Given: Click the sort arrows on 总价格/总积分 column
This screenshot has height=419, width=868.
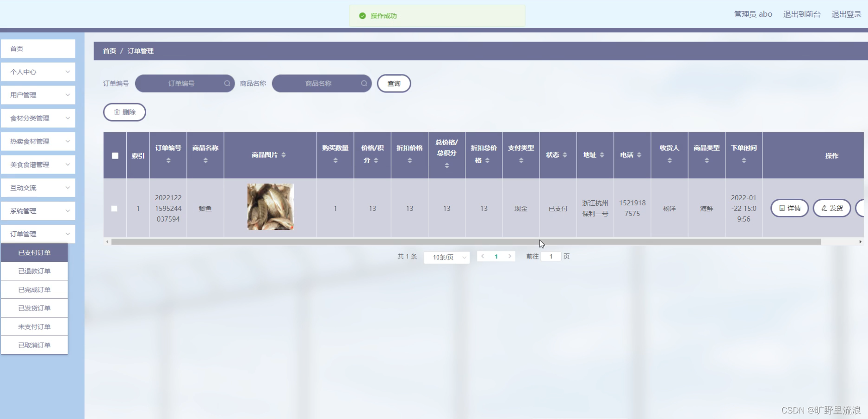Looking at the screenshot, I should (x=447, y=166).
